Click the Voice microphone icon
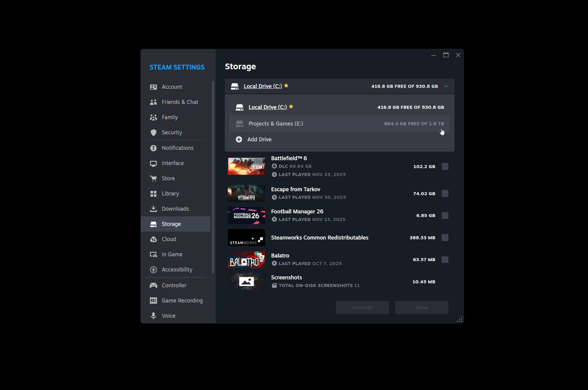Viewport: 588px width, 390px height. (153, 316)
